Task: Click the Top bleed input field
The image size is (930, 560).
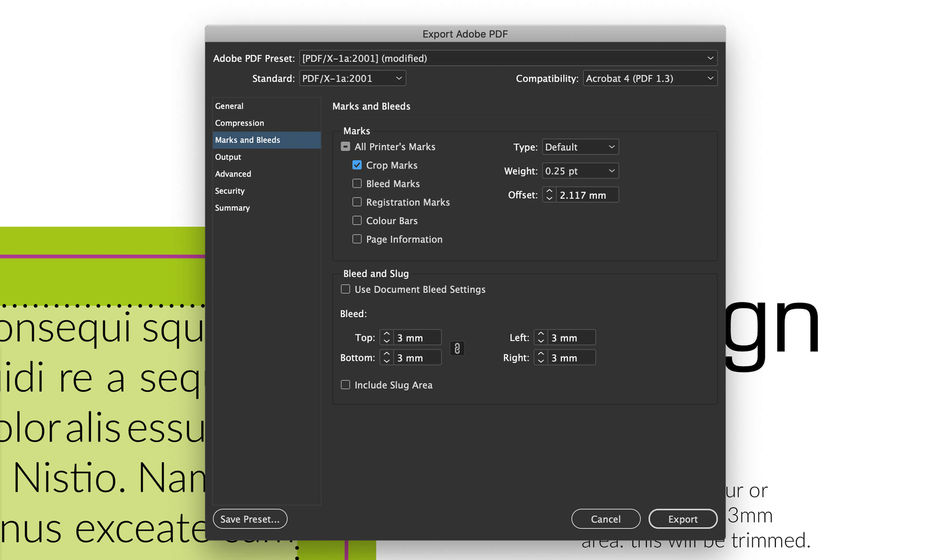Action: click(417, 337)
